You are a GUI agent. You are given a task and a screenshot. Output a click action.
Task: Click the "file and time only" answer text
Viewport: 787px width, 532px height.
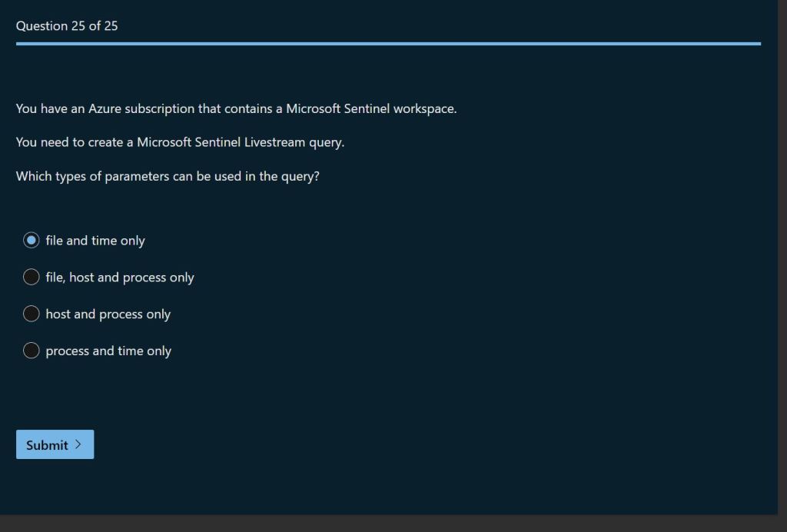[x=95, y=241]
